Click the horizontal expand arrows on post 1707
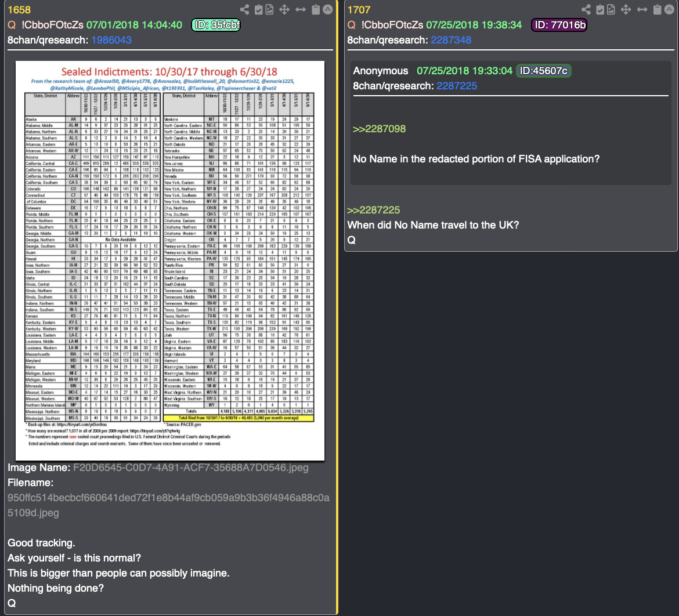The width and height of the screenshot is (679, 616). 642,9
